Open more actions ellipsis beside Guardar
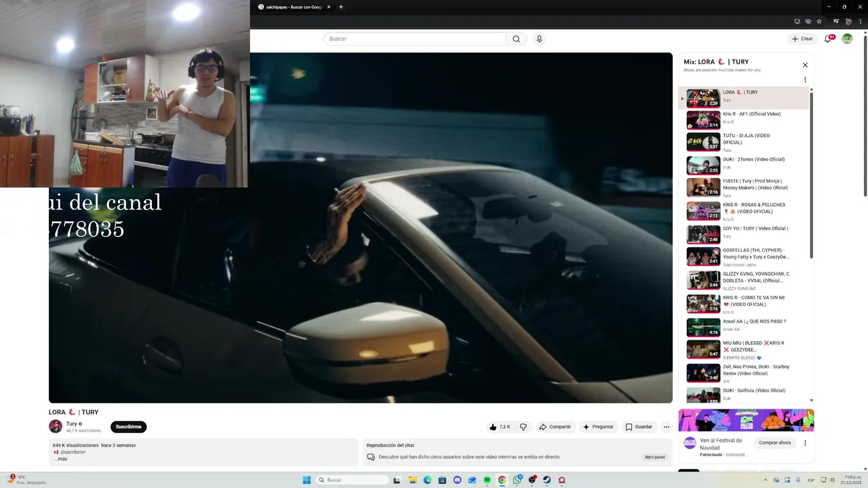868x488 pixels. (x=666, y=427)
